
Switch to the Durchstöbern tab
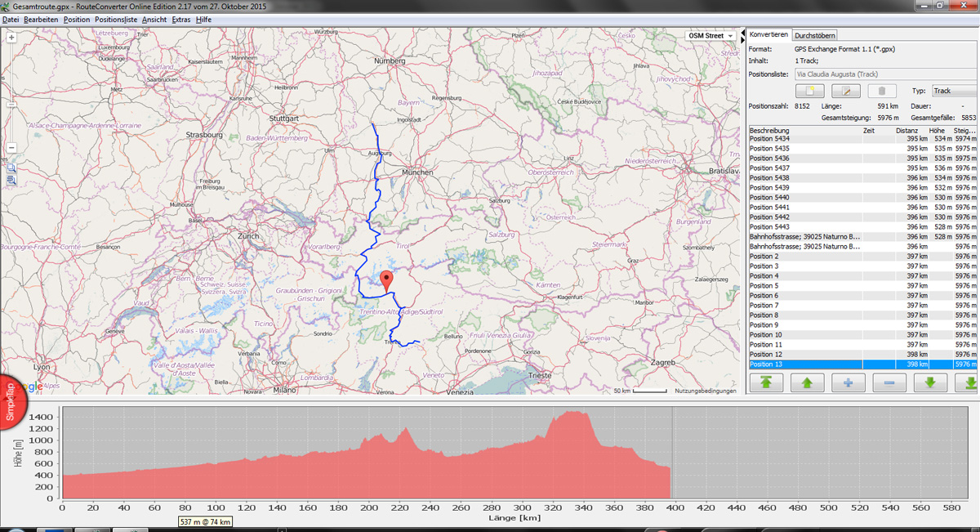(x=814, y=35)
